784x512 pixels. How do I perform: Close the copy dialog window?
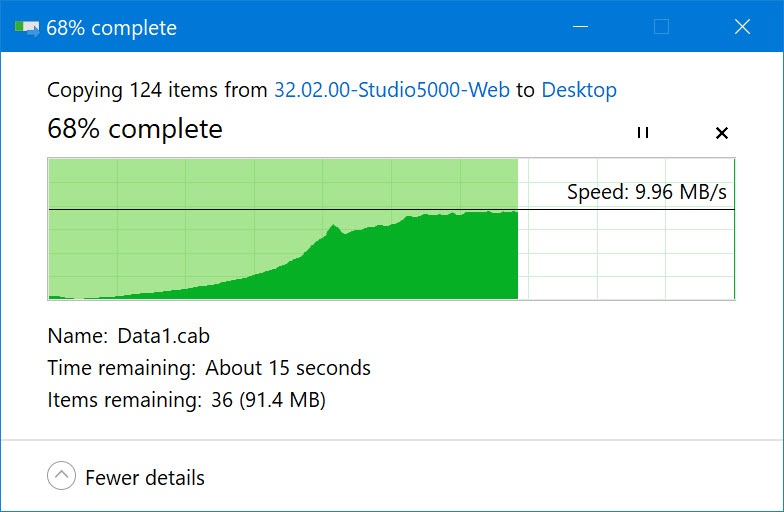[x=742, y=26]
